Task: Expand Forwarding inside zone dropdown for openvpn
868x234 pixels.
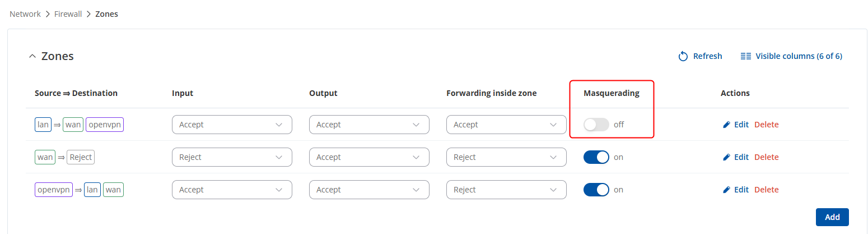Action: coord(506,190)
